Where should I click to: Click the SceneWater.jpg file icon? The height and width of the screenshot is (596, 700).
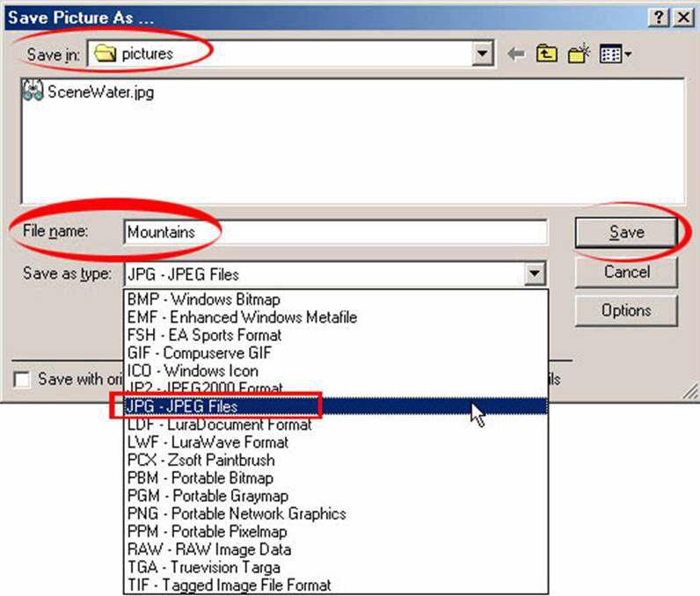point(33,91)
